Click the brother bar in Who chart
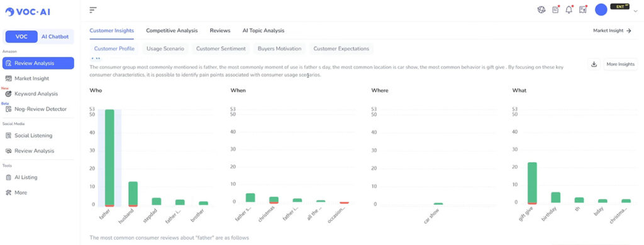This screenshot has height=245, width=644. pos(204,204)
